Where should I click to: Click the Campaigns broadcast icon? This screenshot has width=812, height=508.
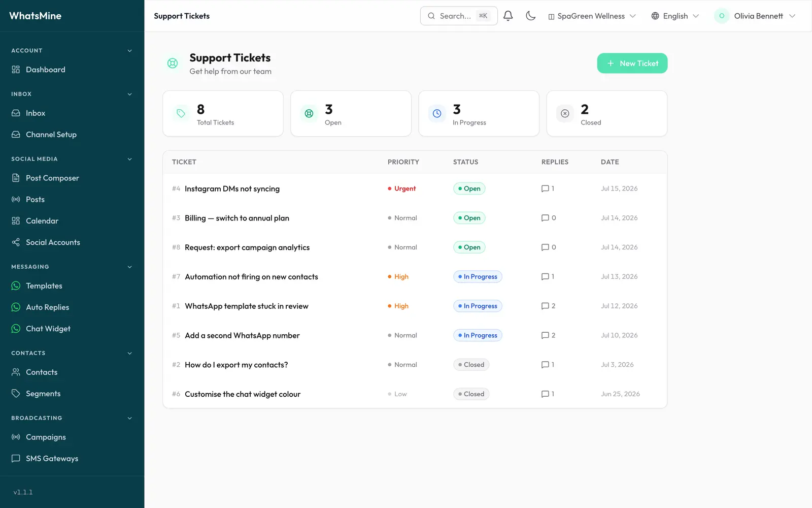pyautogui.click(x=16, y=437)
